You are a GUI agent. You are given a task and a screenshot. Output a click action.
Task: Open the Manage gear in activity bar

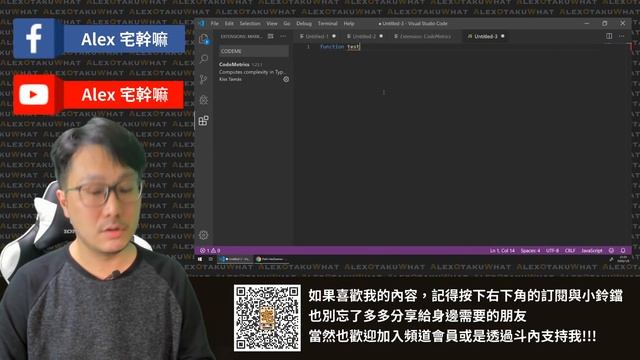click(x=203, y=235)
